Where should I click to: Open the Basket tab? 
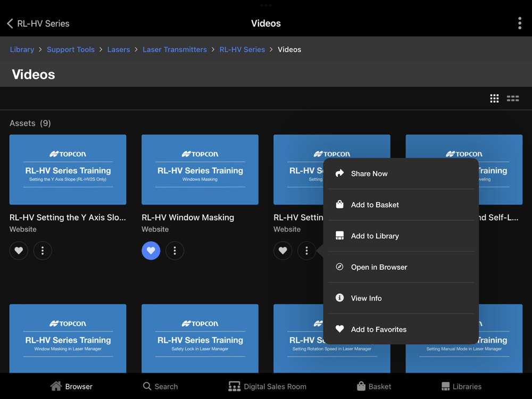(x=374, y=386)
